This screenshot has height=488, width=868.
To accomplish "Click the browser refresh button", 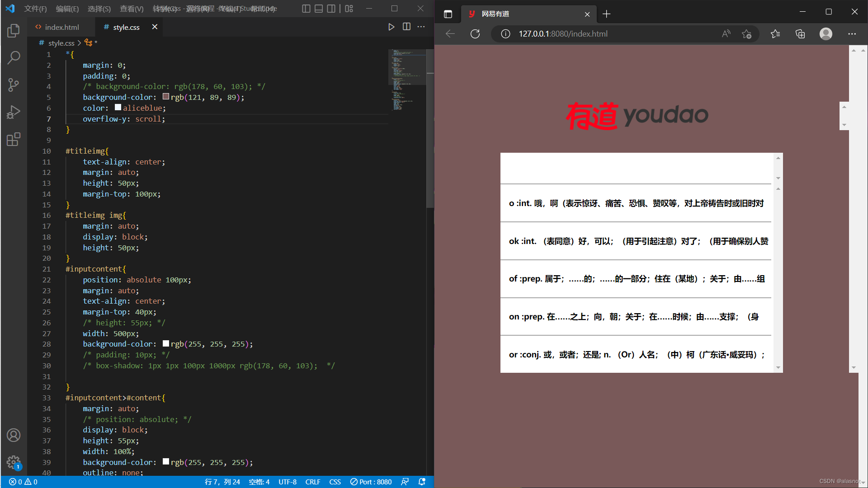I will (475, 34).
